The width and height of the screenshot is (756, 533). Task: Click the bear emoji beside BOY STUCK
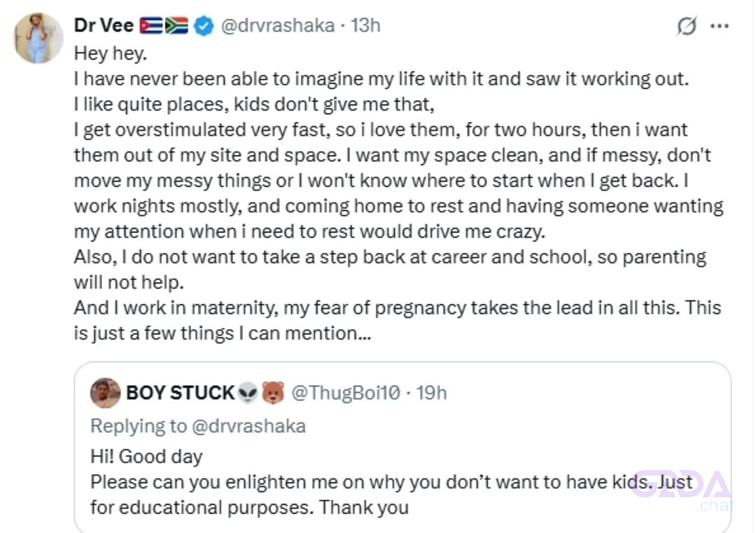274,393
